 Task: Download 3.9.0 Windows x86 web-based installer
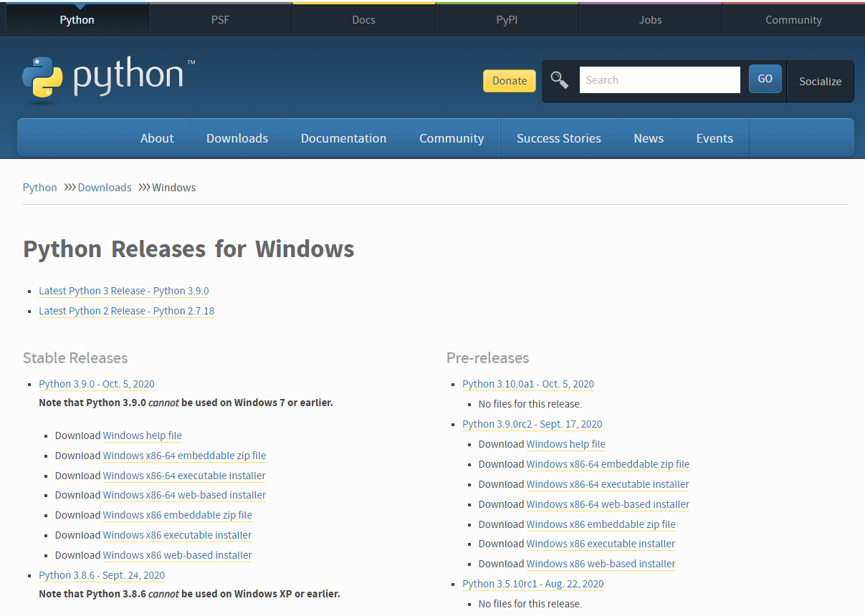(x=178, y=555)
